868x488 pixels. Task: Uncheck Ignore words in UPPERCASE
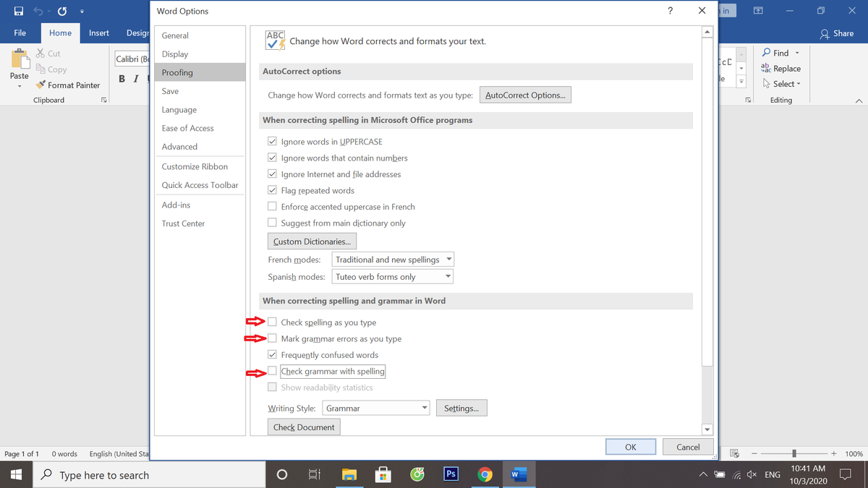(x=273, y=142)
